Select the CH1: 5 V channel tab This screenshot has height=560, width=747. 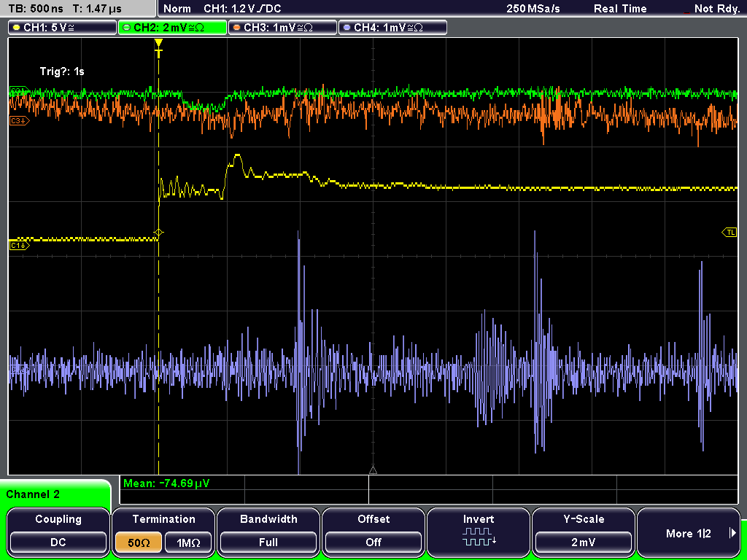63,28
